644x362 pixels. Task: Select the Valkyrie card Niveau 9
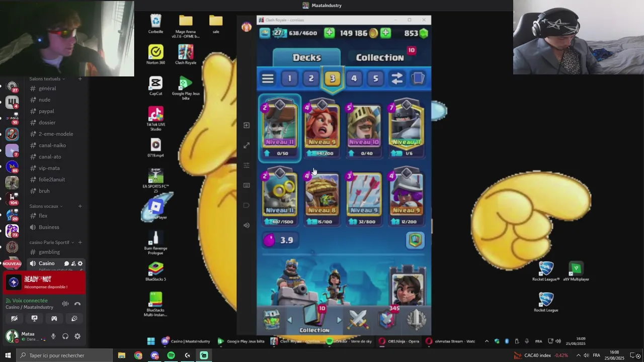click(321, 128)
